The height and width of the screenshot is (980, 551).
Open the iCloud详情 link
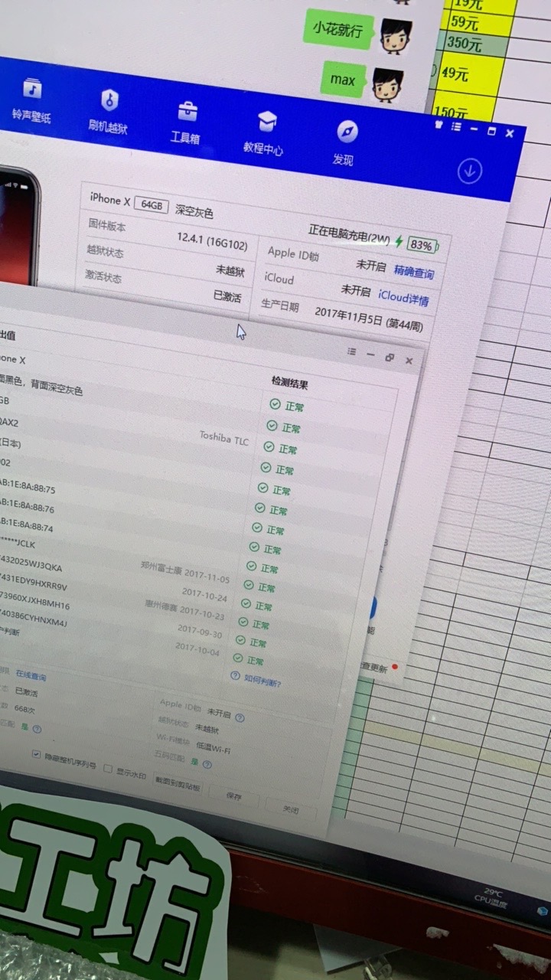tap(403, 297)
